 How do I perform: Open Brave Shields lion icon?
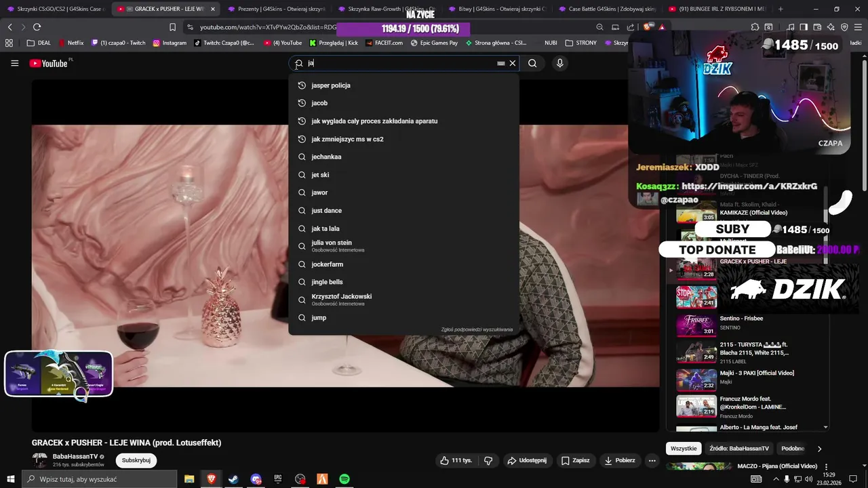tap(648, 27)
